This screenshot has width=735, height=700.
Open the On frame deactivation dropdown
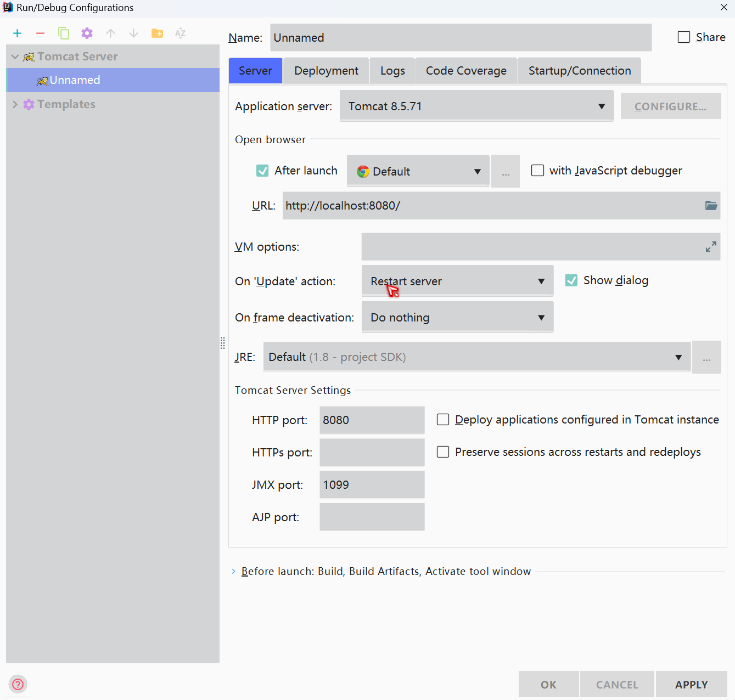tap(457, 318)
